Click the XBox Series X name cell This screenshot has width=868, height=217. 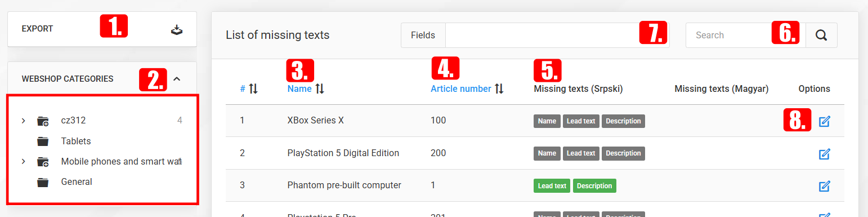click(315, 121)
